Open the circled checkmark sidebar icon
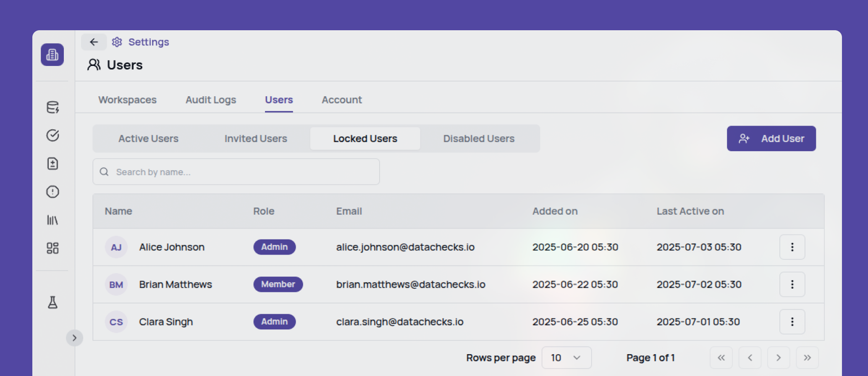The image size is (868, 376). (x=52, y=135)
